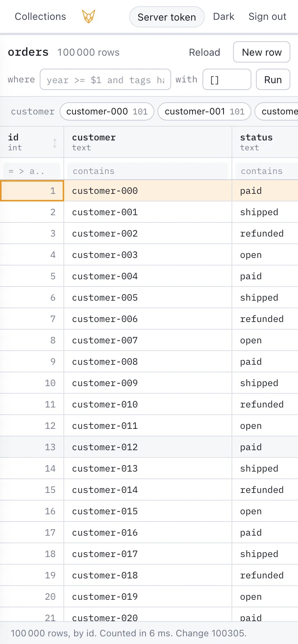
Task: Click the refunded status of row 7
Action: [x=262, y=319]
